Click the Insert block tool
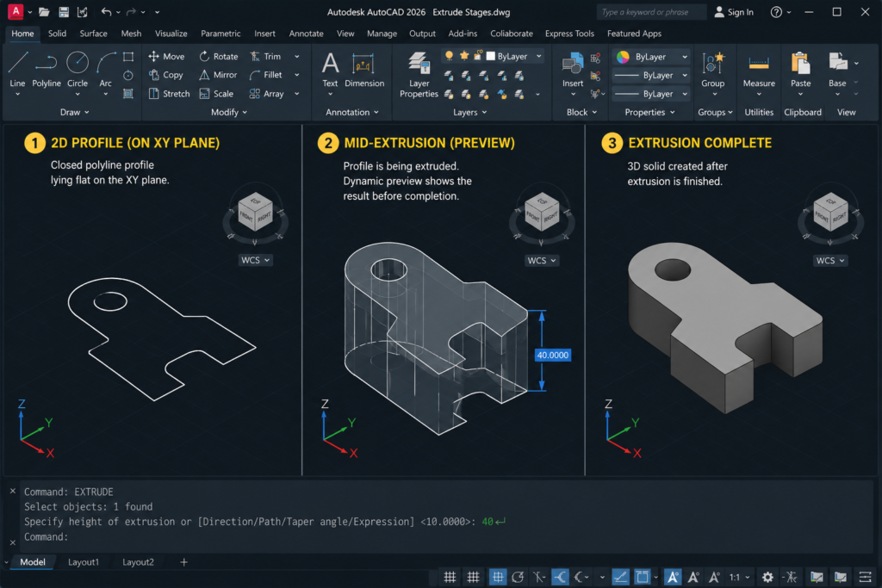This screenshot has height=588, width=882. (573, 69)
